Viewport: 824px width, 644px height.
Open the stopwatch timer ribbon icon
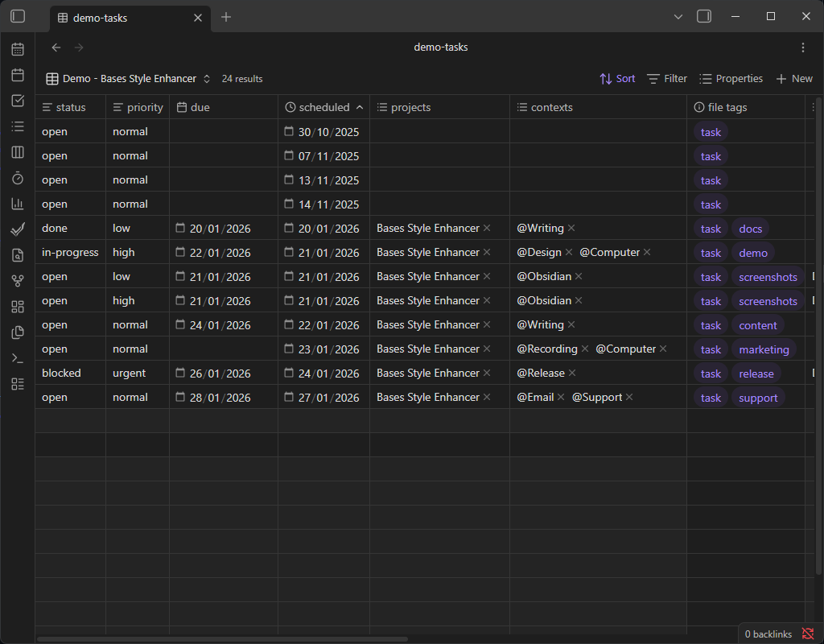pos(18,178)
